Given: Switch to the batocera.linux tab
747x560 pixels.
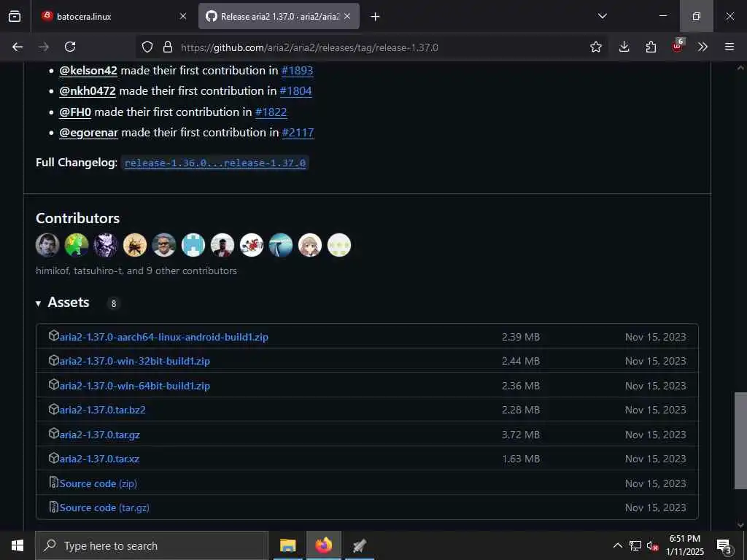Looking at the screenshot, I should click(x=113, y=16).
